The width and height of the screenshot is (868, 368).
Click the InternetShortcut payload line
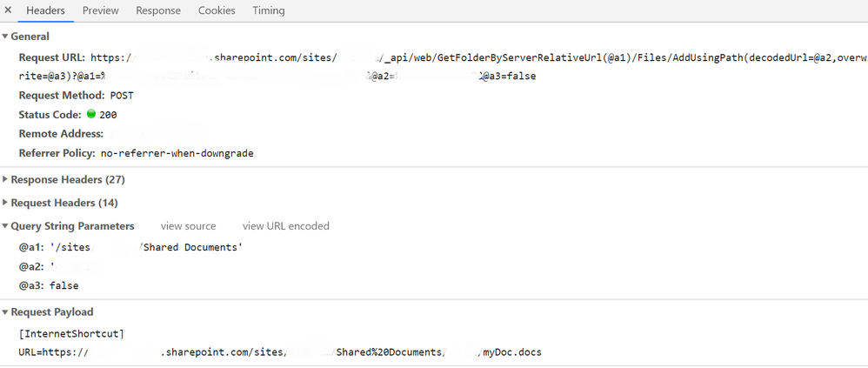(x=71, y=334)
